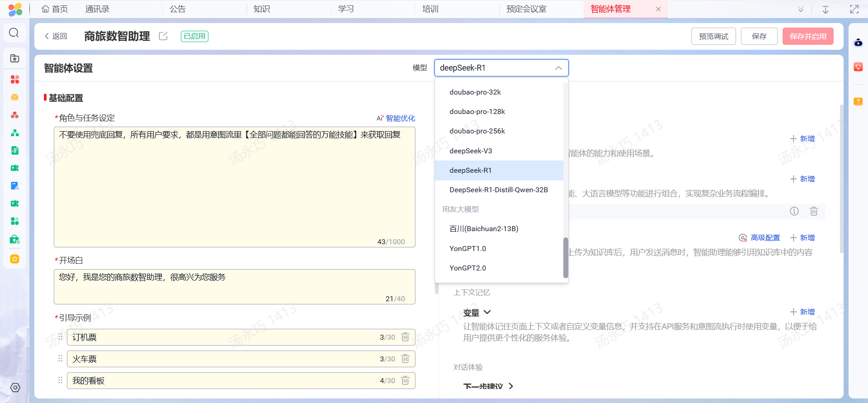Click the red heart icon on right rail
The image size is (868, 403).
tap(858, 67)
